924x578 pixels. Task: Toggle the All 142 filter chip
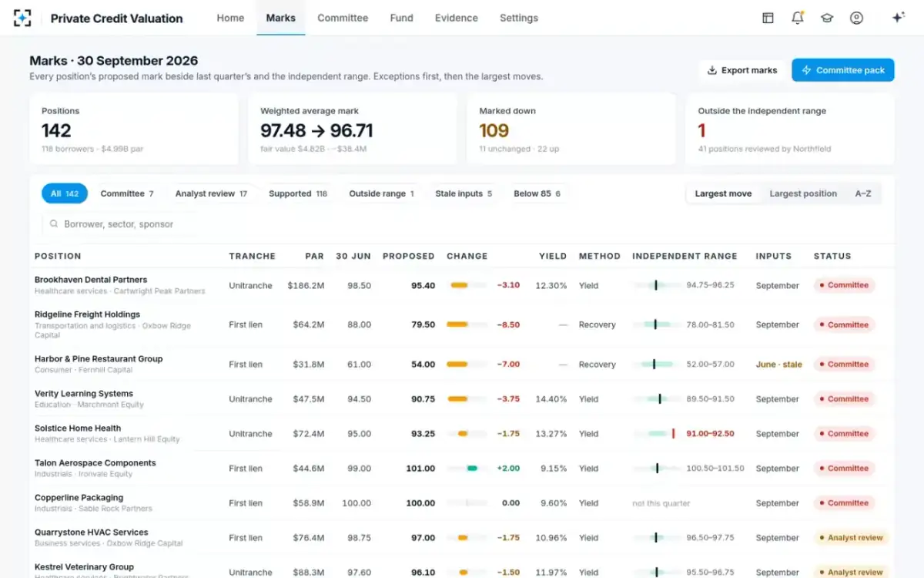coord(65,193)
